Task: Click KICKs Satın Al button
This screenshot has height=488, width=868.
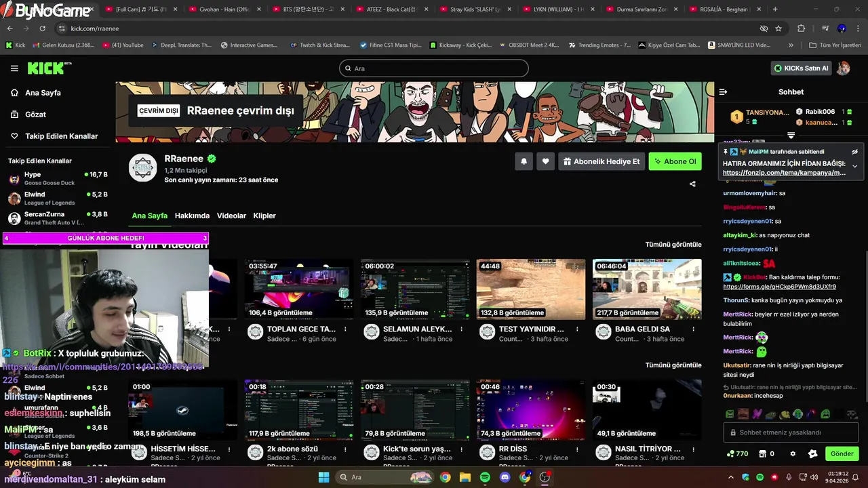Action: coord(801,68)
